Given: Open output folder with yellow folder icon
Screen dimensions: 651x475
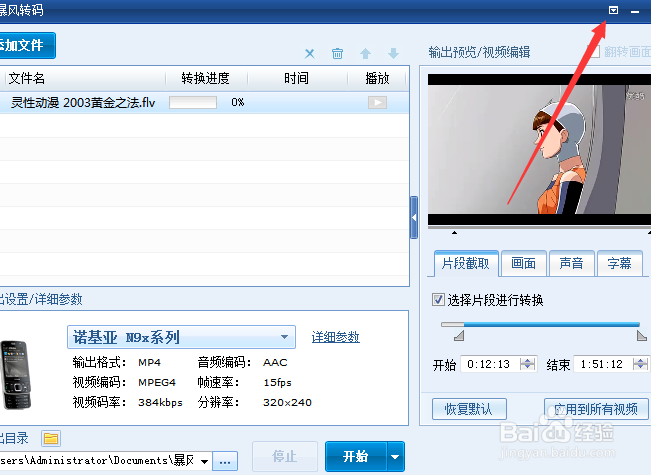Looking at the screenshot, I should [x=51, y=438].
